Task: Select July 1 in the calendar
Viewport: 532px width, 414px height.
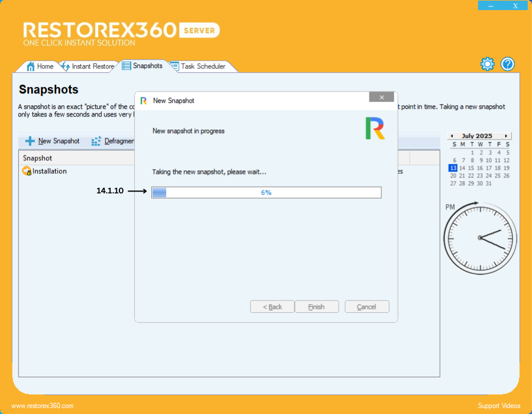Action: [x=472, y=153]
